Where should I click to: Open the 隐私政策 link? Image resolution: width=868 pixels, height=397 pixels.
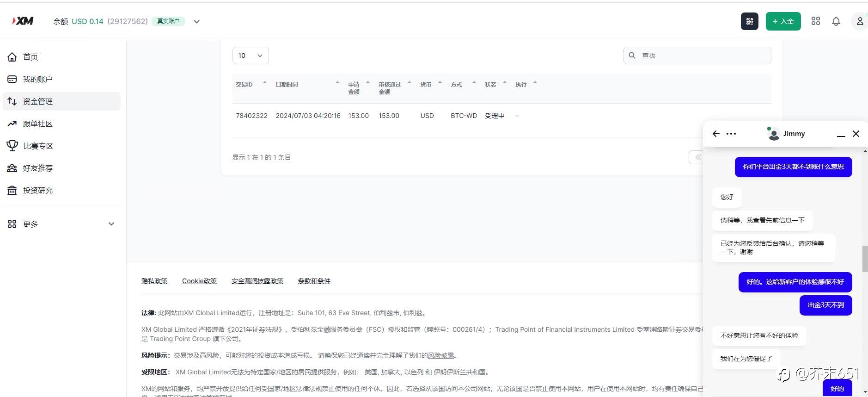(x=154, y=281)
